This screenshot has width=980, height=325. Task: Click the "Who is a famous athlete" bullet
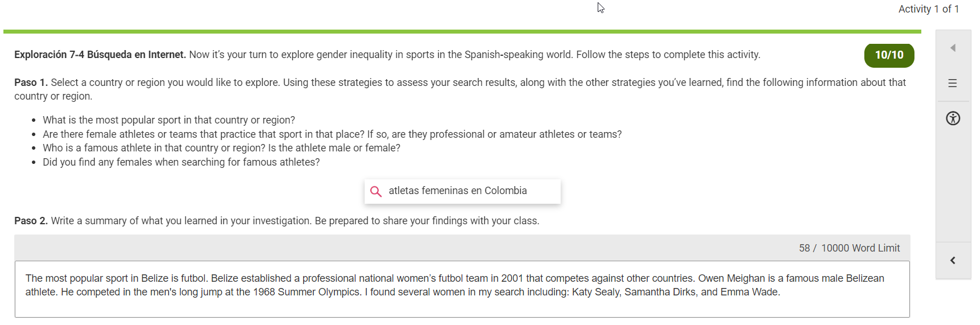click(x=221, y=148)
